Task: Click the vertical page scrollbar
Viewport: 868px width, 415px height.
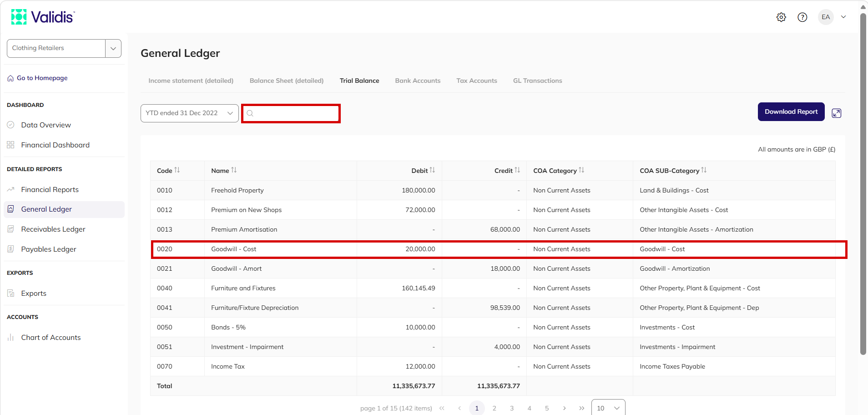Action: (863, 184)
